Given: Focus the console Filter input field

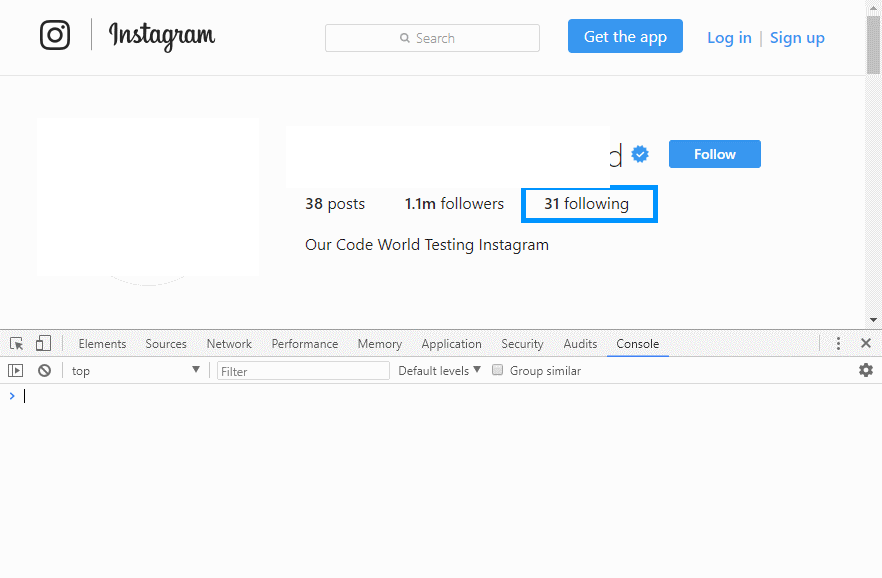Looking at the screenshot, I should [x=303, y=371].
